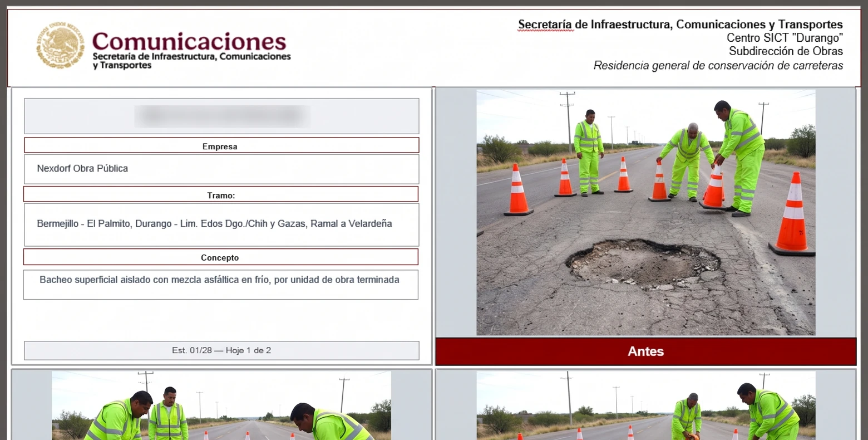Select the "Empresa" section label
This screenshot has width=868, height=440.
(x=221, y=146)
